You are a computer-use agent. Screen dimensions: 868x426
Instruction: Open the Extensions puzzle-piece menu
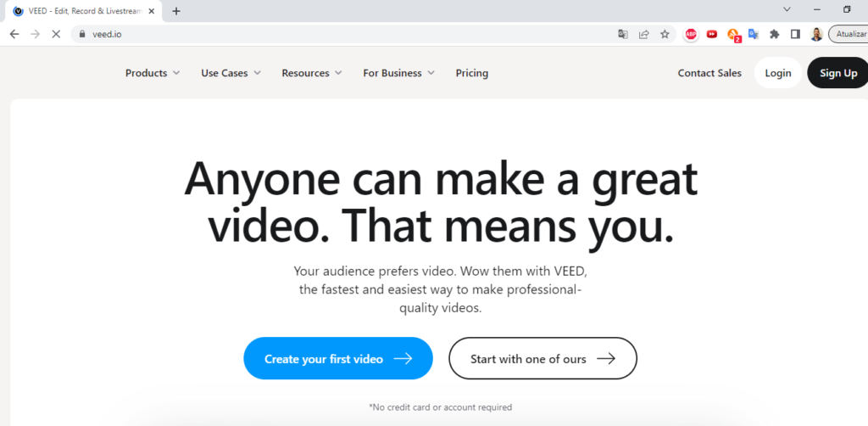775,34
